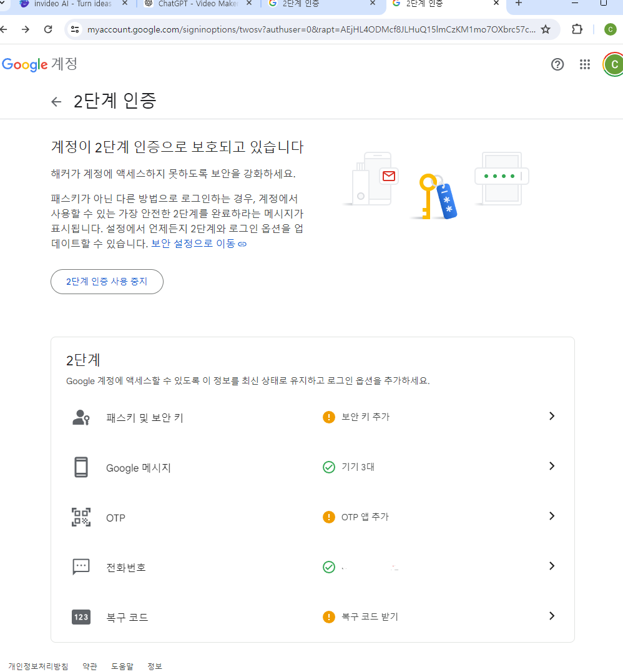This screenshot has height=672, width=623.
Task: Switch to the ChatGPT - Video Maker tab
Action: click(x=197, y=4)
